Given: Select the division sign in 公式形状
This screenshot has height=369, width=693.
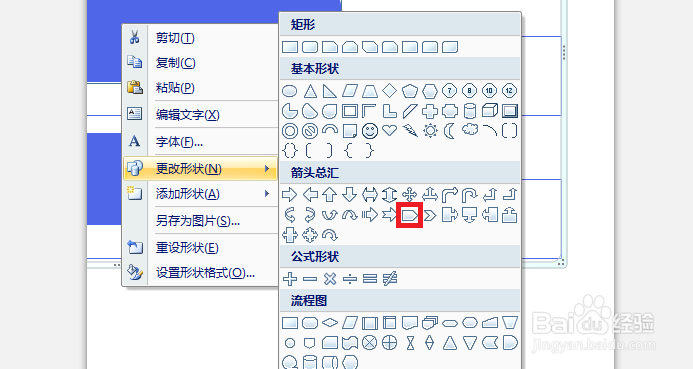Looking at the screenshot, I should point(350,279).
